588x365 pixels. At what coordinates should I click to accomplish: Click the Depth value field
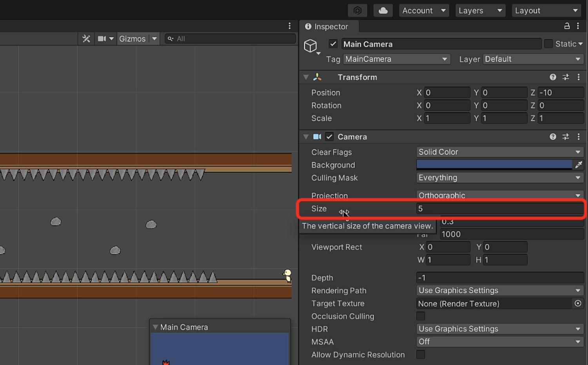[500, 278]
